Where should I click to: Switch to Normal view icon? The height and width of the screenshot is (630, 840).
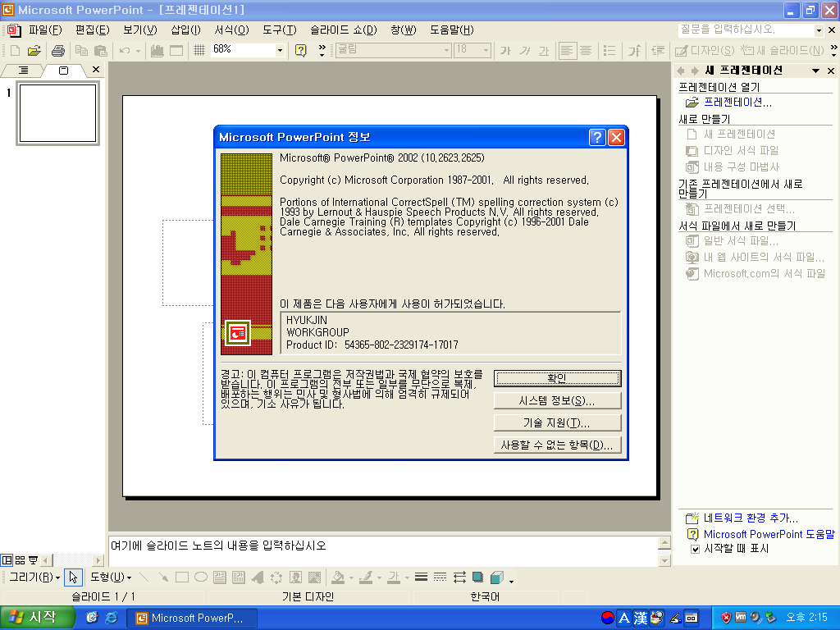pyautogui.click(x=7, y=560)
